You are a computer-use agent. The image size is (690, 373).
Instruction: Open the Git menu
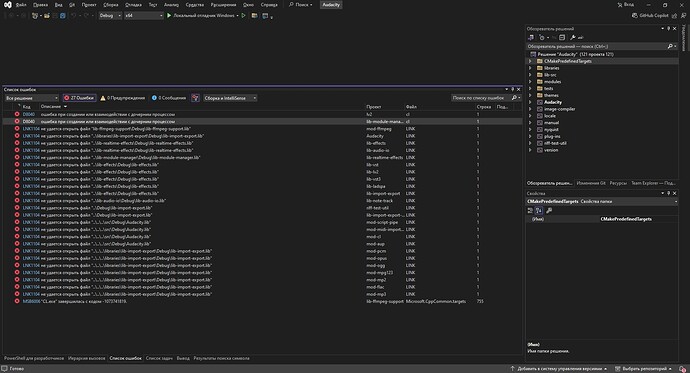click(x=72, y=5)
